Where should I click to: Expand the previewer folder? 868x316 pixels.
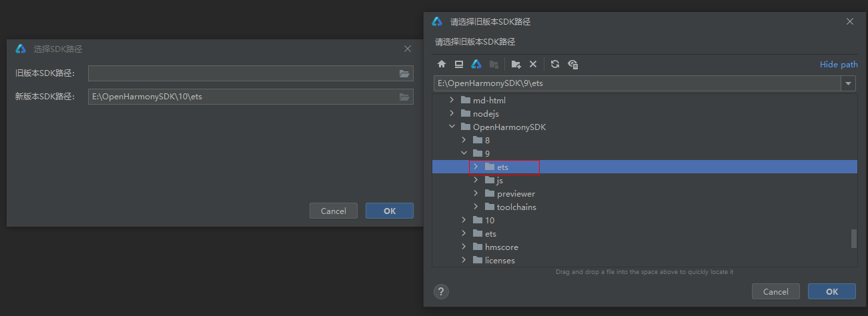(476, 193)
